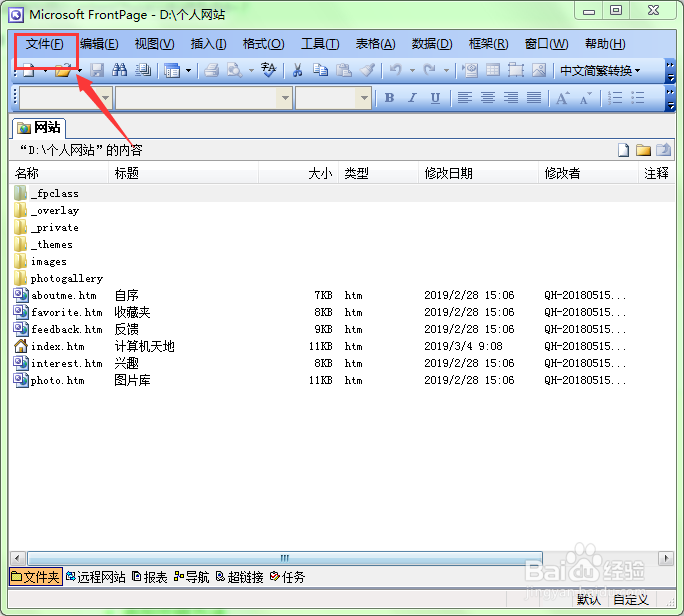Open the 中文简繁转换 dropdown
684x616 pixels.
tap(600, 70)
